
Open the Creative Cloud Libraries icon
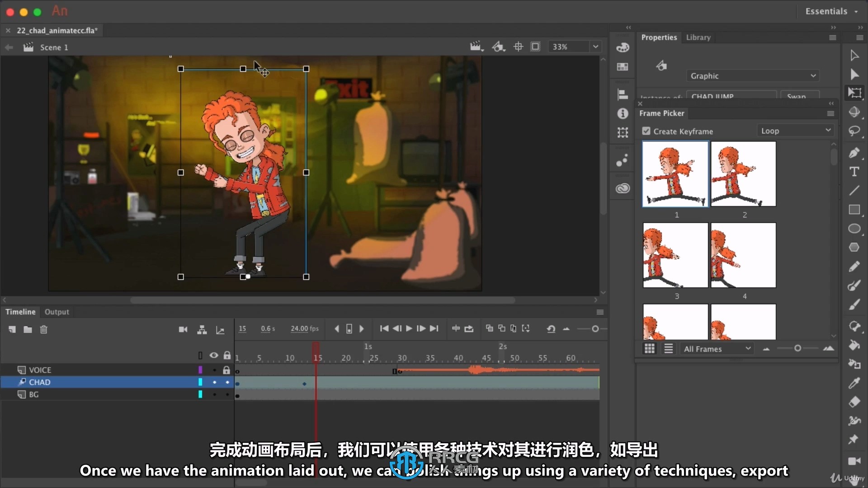coord(623,188)
